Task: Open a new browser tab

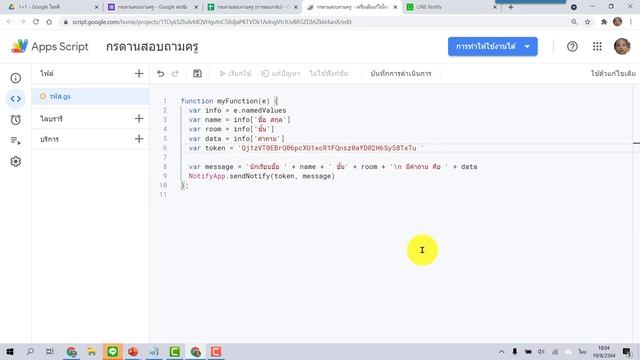Action: [x=511, y=7]
